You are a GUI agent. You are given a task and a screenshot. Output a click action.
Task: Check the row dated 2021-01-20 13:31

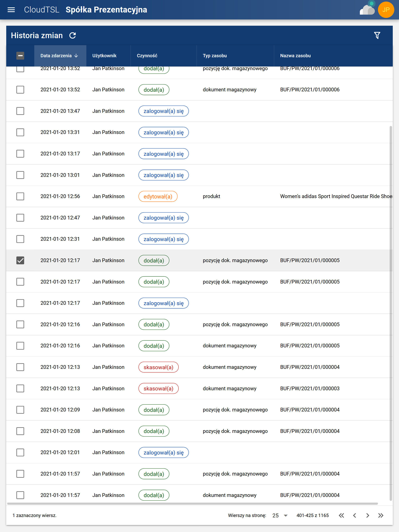point(20,132)
